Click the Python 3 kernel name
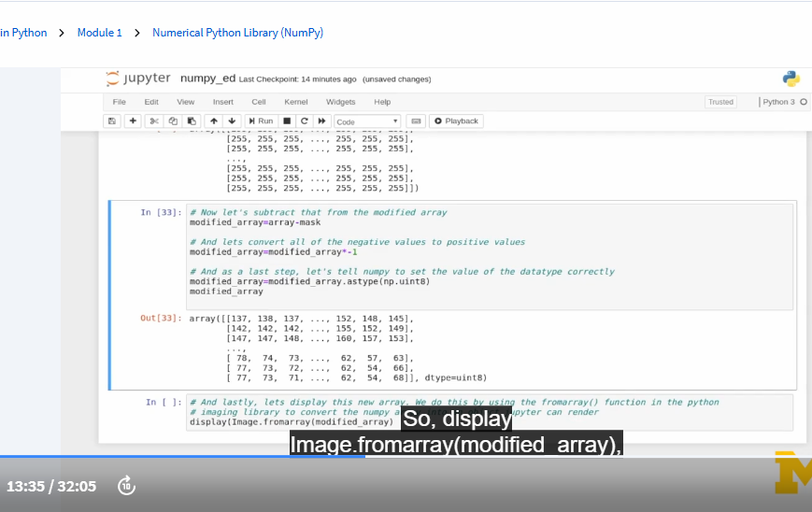The height and width of the screenshot is (512, 812). (x=778, y=102)
